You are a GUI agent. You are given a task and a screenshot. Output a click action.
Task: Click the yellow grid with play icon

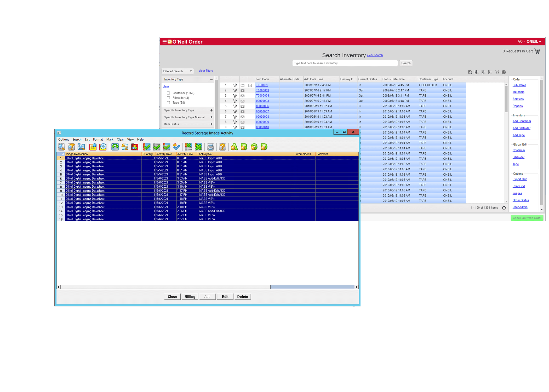click(x=93, y=147)
